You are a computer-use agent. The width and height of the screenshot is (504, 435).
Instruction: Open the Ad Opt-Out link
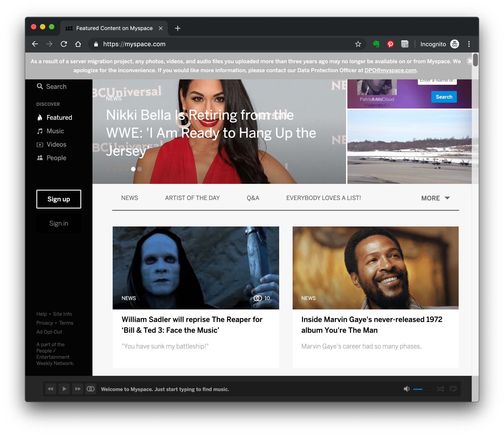coord(49,332)
